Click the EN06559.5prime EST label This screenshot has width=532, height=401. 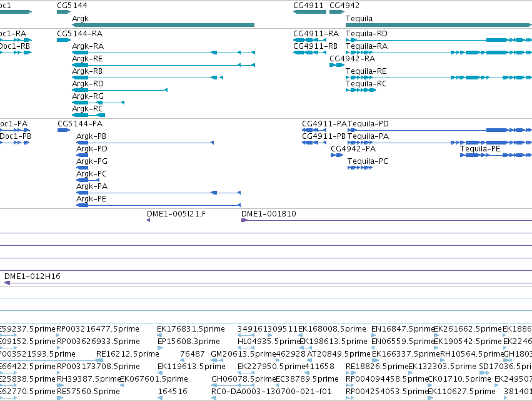403,342
